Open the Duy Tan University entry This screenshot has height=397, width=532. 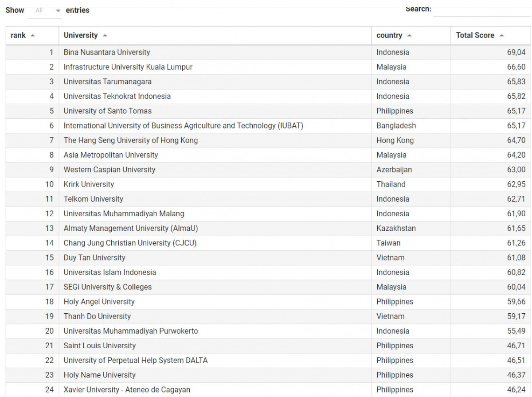pyautogui.click(x=95, y=257)
